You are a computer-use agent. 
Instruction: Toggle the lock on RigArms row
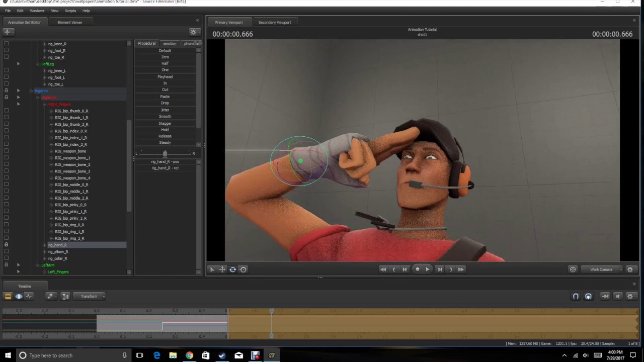[6, 91]
